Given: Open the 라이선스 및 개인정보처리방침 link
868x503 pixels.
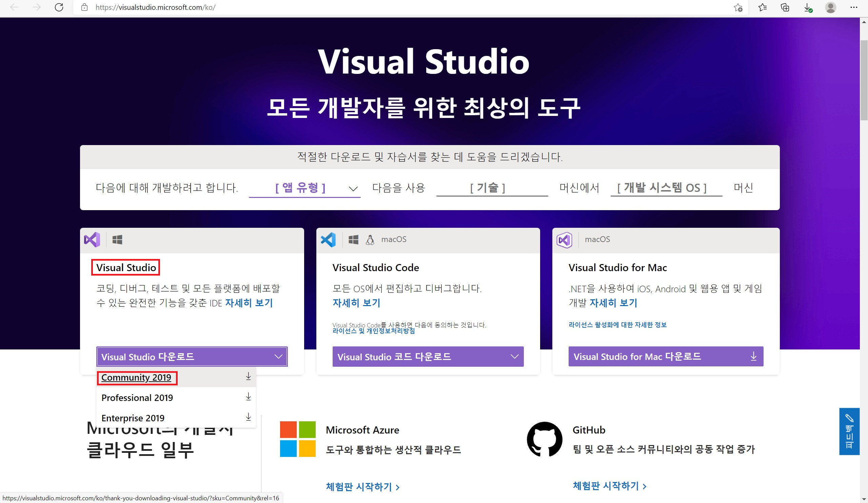Looking at the screenshot, I should click(373, 331).
